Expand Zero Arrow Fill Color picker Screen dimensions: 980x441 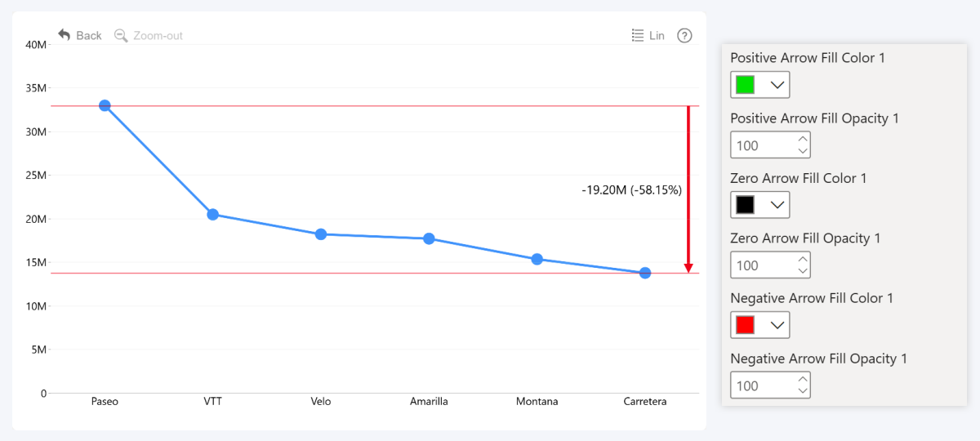777,205
